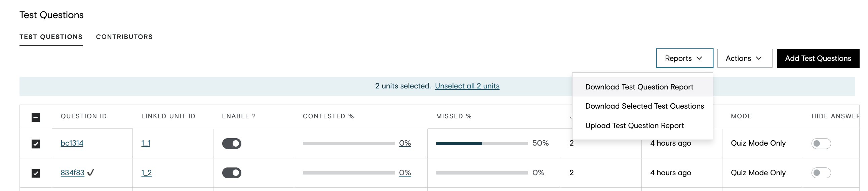Switch to the Contributors tab
Viewport: 868px width, 191px height.
[124, 37]
